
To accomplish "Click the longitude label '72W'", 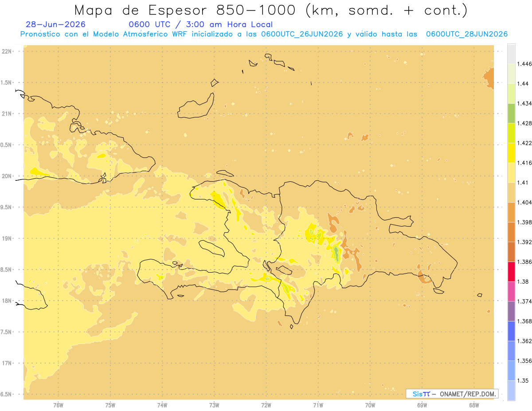I will [x=266, y=406].
